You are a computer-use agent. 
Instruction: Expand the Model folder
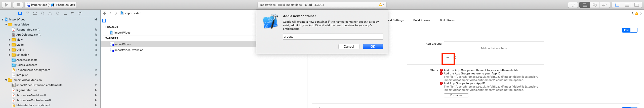10,45
